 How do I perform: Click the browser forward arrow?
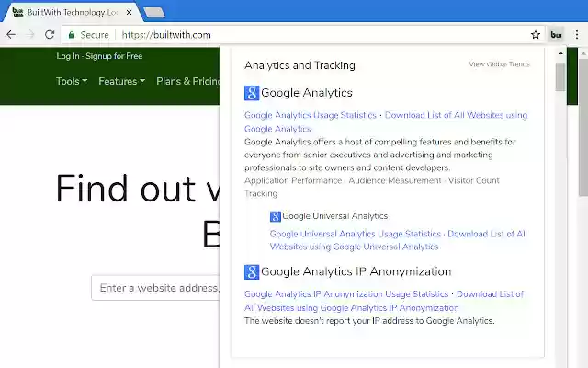30,35
